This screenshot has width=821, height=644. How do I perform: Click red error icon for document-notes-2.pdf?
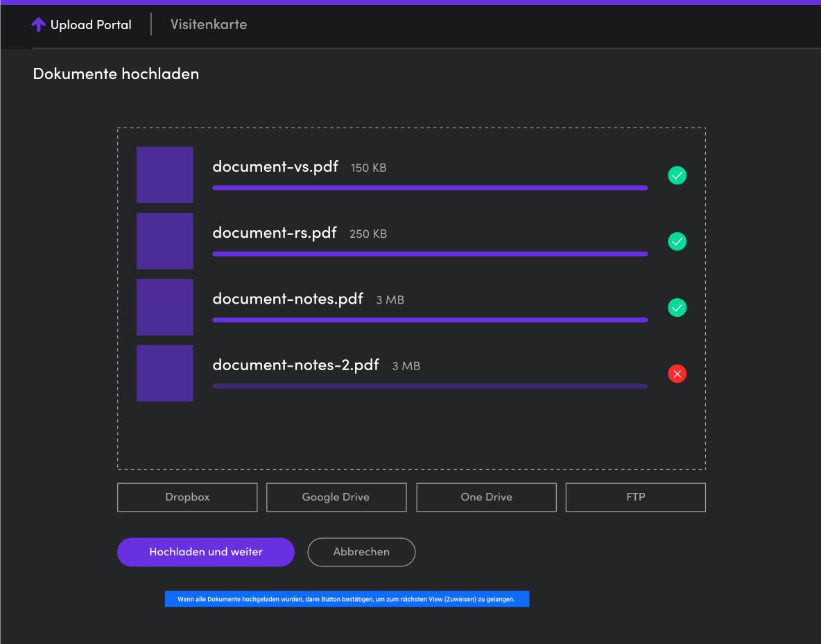click(677, 374)
